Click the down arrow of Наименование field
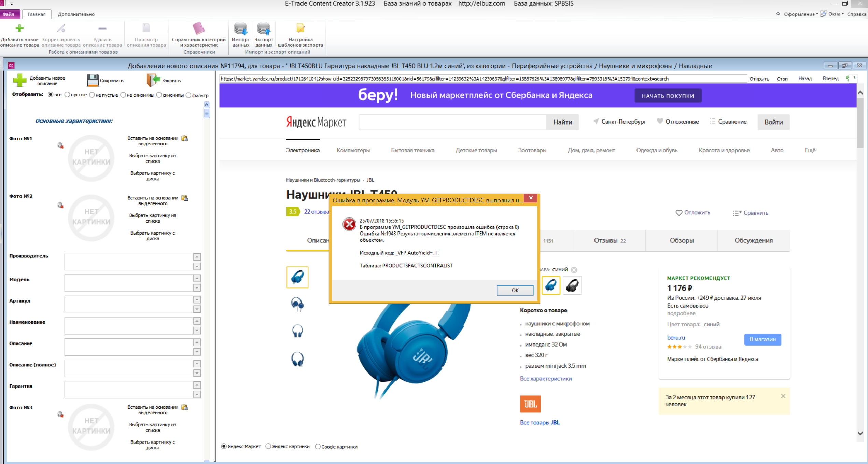868x464 pixels. [197, 331]
